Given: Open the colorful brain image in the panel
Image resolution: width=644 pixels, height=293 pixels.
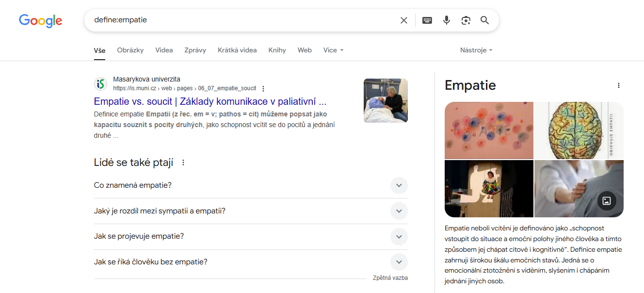Looking at the screenshot, I should click(x=579, y=130).
